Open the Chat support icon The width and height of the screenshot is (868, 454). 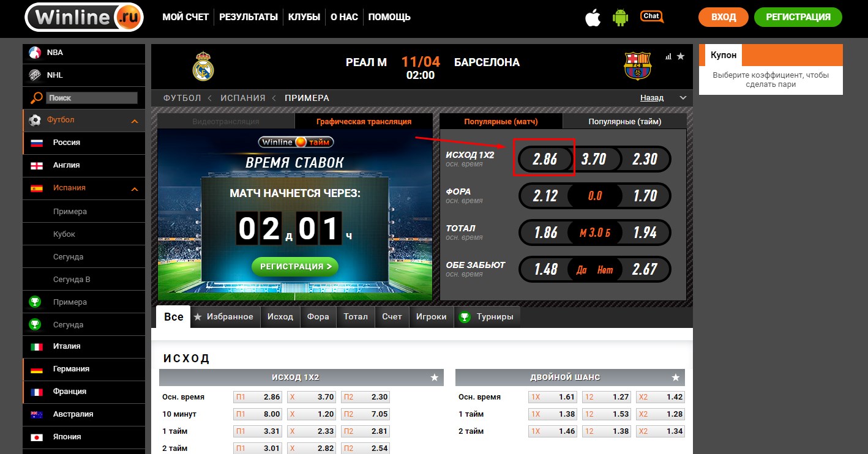point(651,17)
